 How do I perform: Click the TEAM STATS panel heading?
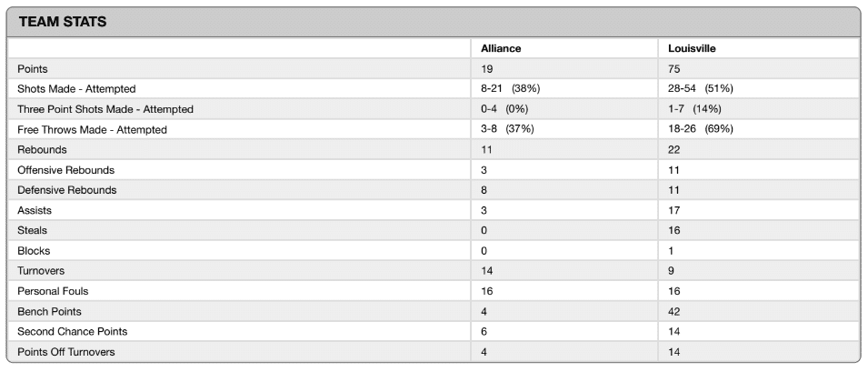click(63, 22)
